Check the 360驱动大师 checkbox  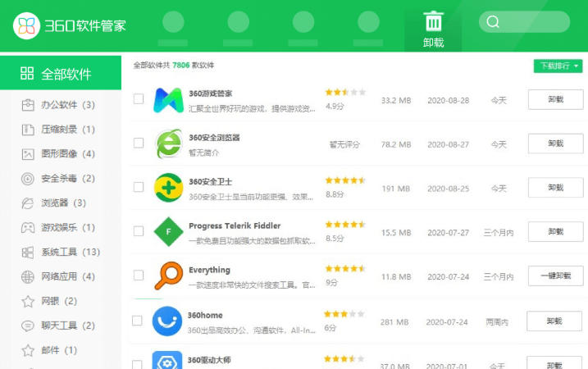[137, 365]
